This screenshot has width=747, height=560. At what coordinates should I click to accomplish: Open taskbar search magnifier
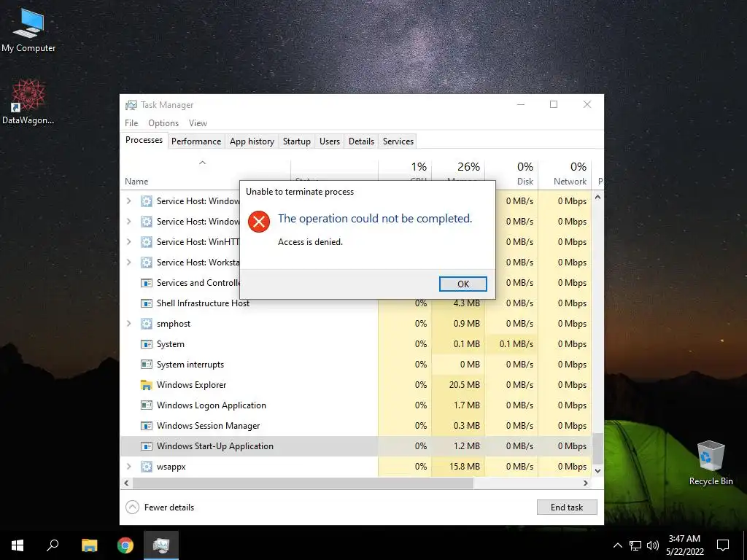tap(53, 545)
